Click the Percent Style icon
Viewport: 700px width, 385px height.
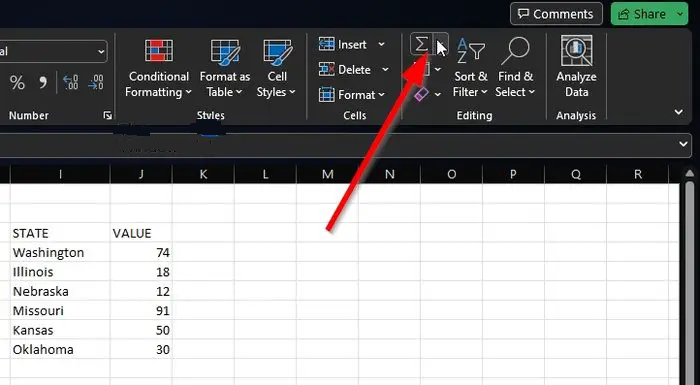click(17, 83)
